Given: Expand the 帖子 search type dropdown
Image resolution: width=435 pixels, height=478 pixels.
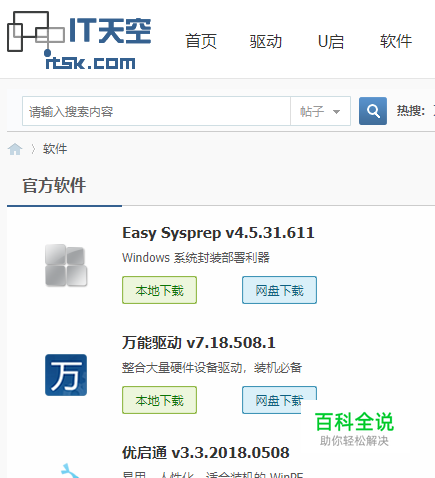Looking at the screenshot, I should (x=320, y=111).
